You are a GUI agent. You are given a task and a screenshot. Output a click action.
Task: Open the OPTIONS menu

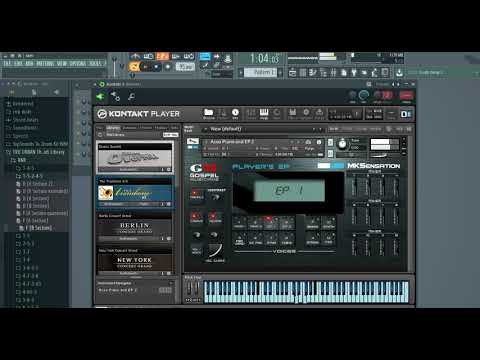78,63
